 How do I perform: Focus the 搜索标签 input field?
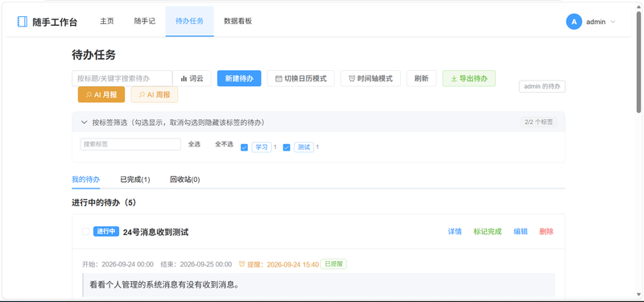pos(130,144)
